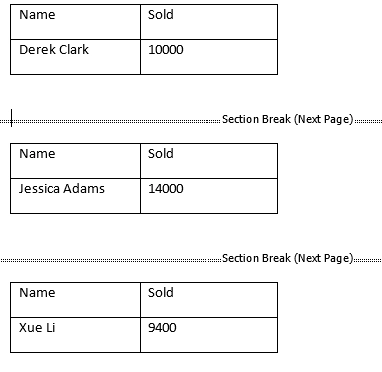Click the "Xue Li" table cell
The height and width of the screenshot is (372, 382).
[75, 335]
